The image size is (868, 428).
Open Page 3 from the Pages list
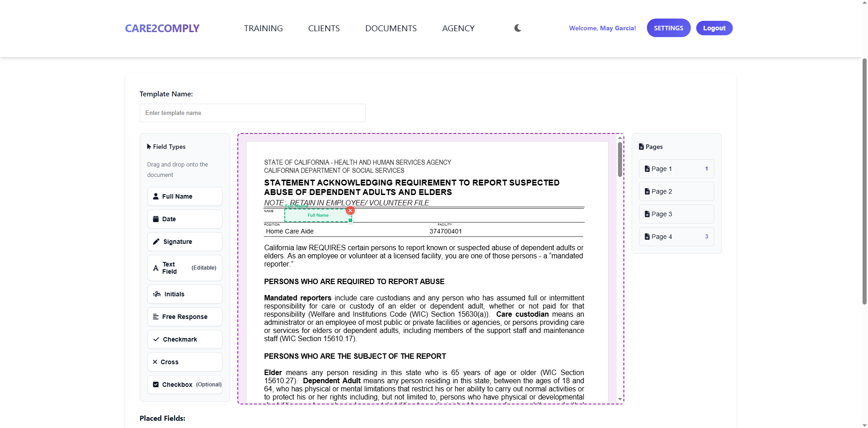(x=676, y=214)
